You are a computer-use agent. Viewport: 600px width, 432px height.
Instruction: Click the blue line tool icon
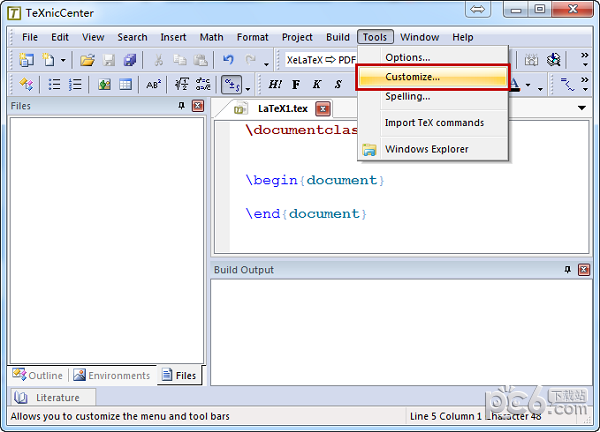[x=567, y=84]
